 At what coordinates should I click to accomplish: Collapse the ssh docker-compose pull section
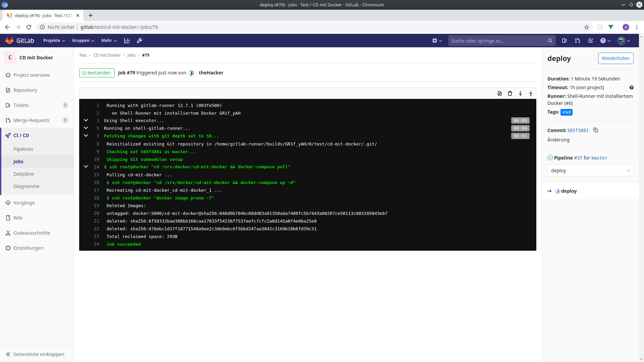[x=86, y=167]
